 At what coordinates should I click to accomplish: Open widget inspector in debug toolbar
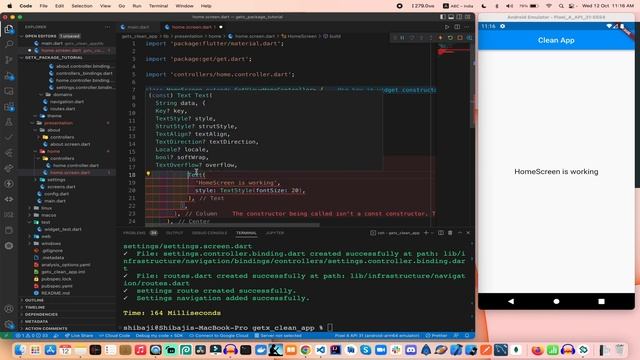point(469,38)
